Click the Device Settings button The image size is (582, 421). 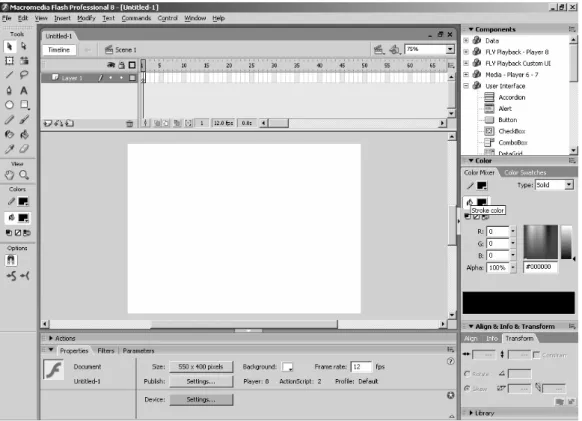point(201,400)
